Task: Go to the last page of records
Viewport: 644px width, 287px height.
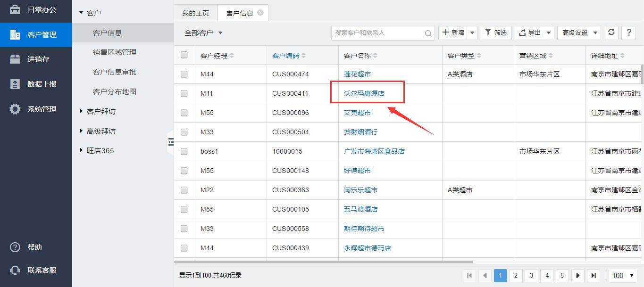Action: pyautogui.click(x=594, y=275)
